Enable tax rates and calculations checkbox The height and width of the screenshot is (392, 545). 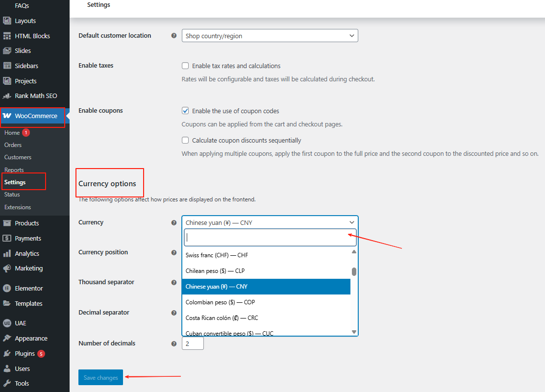(x=185, y=66)
